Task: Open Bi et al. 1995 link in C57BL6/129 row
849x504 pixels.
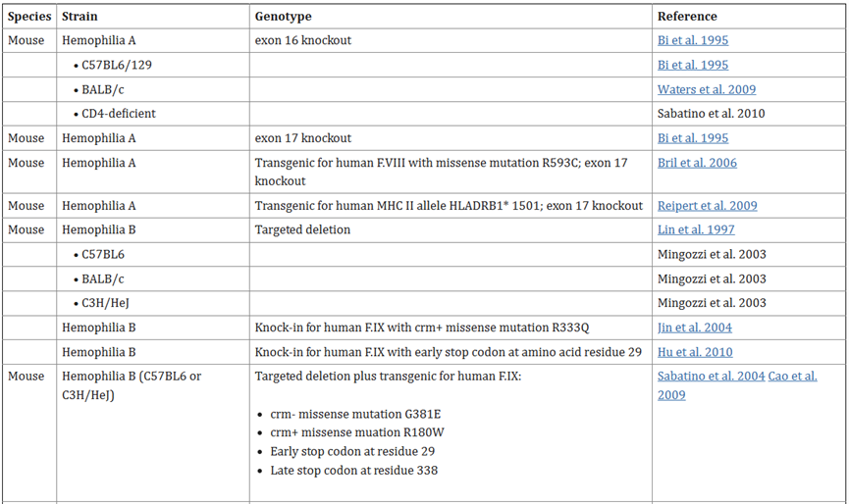Action: coord(693,65)
